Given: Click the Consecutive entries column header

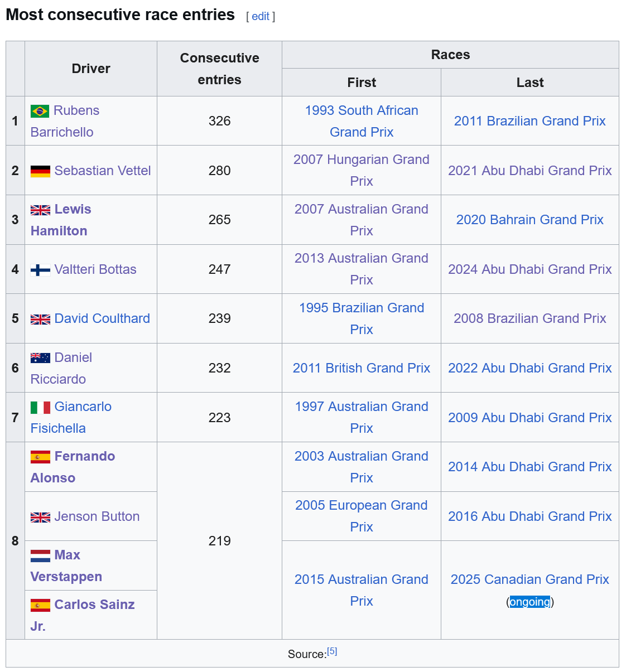Looking at the screenshot, I should point(220,69).
